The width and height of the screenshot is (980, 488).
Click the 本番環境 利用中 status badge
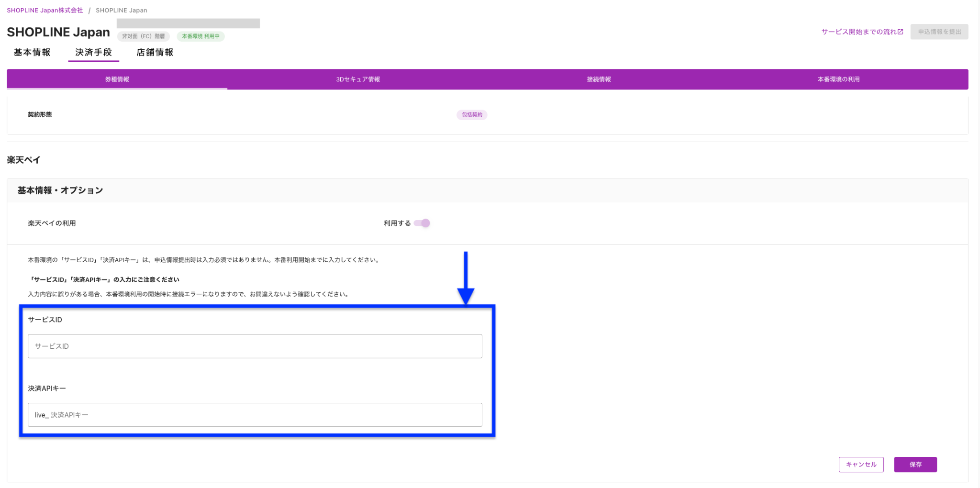(x=201, y=36)
